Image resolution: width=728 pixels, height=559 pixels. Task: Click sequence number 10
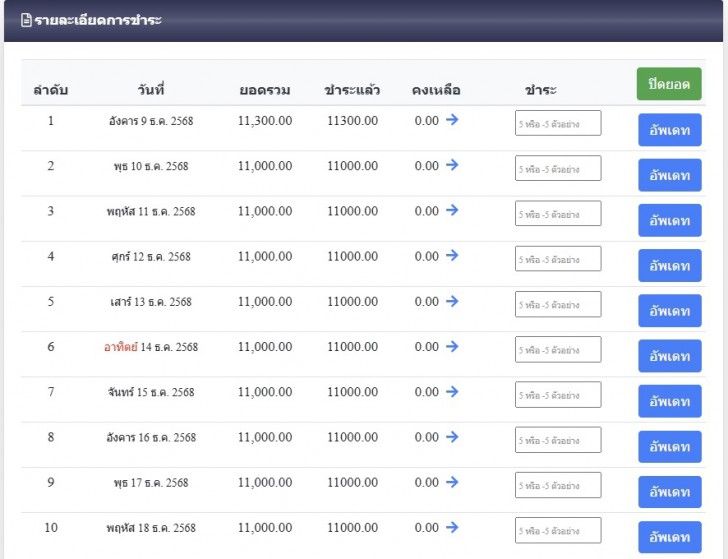tap(51, 527)
